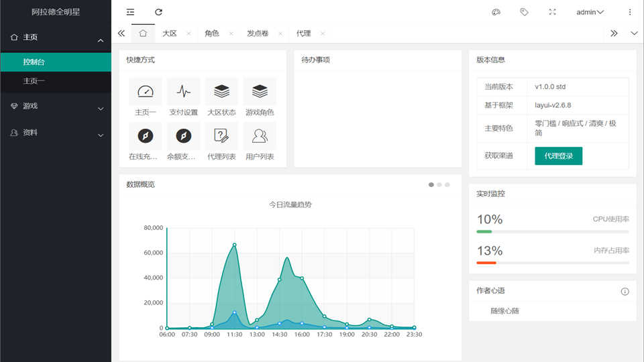
Task: Click the info icon beside 作者心语
Action: [625, 292]
